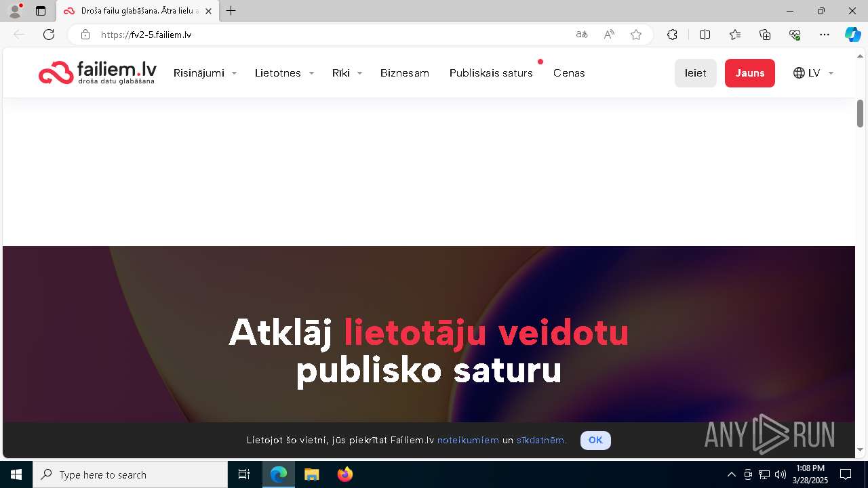Accept cookies with OK button
This screenshot has height=488, width=868.
(x=595, y=441)
